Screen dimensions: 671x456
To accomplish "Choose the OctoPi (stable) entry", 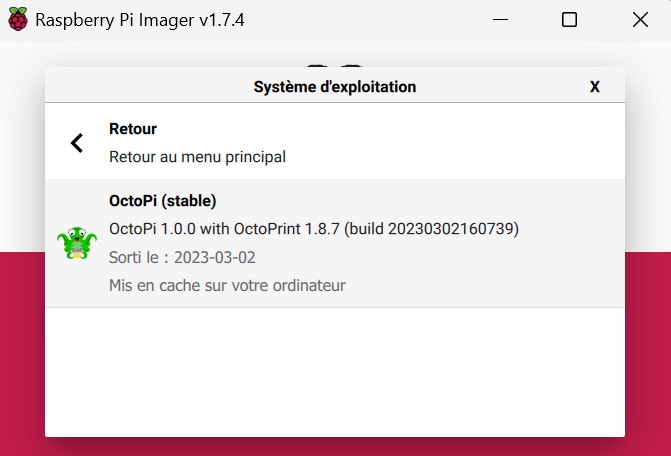I will coord(335,243).
